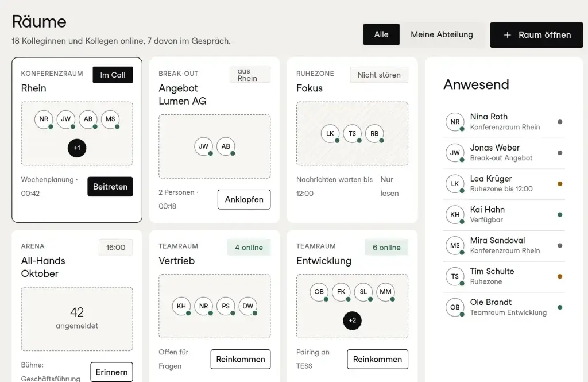Click KH avatar in Teamraum Vertrieb
Image resolution: width=588 pixels, height=382 pixels.
pos(181,306)
